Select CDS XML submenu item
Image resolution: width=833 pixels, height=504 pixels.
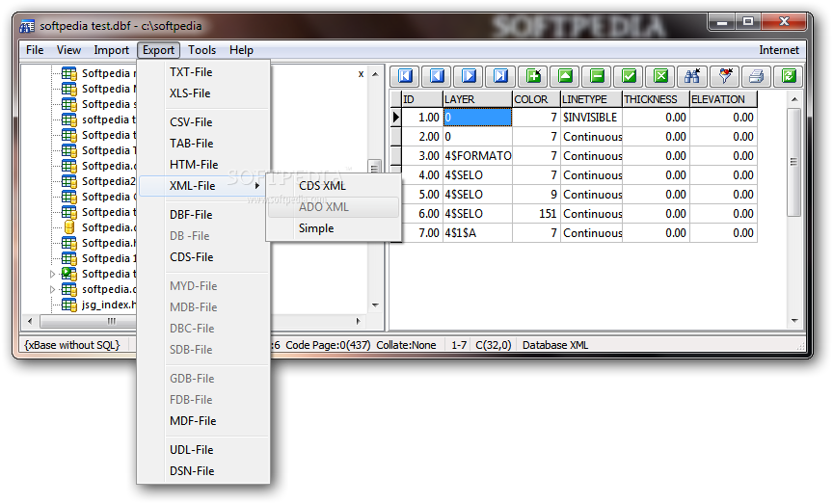[334, 186]
